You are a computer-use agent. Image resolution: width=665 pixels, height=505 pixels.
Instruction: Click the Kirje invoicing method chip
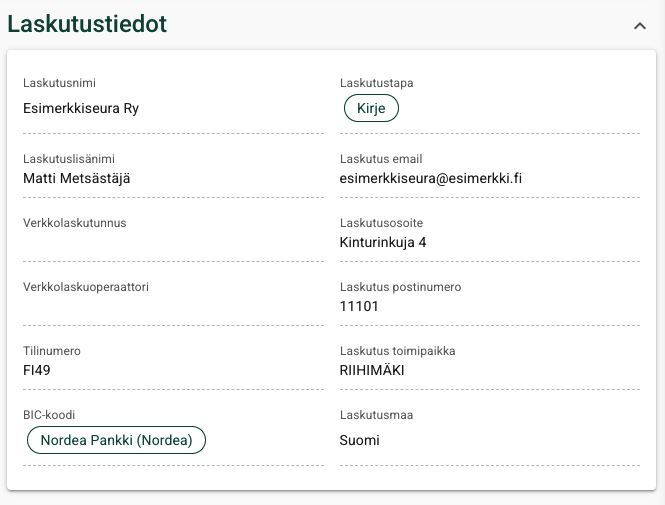pyautogui.click(x=371, y=108)
